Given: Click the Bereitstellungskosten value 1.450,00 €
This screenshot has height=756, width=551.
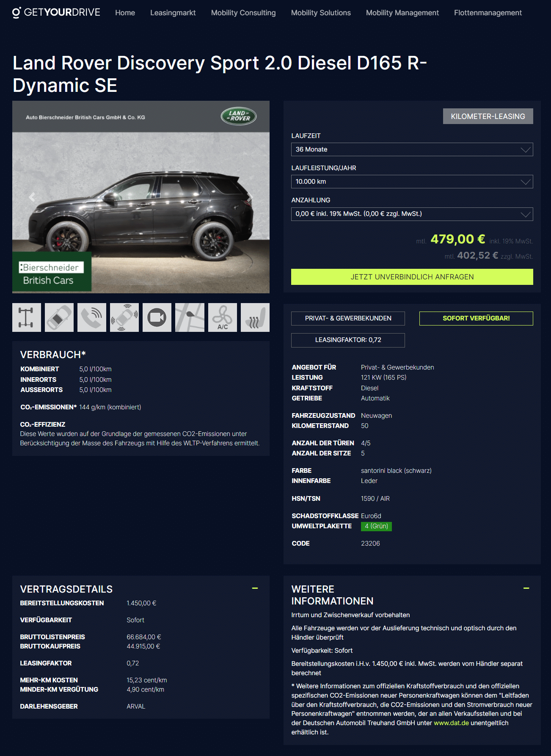Looking at the screenshot, I should (141, 603).
